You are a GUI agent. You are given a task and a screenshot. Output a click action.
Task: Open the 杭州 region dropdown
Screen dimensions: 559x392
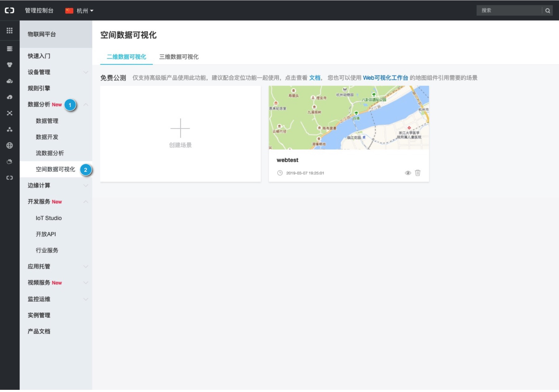pyautogui.click(x=79, y=11)
